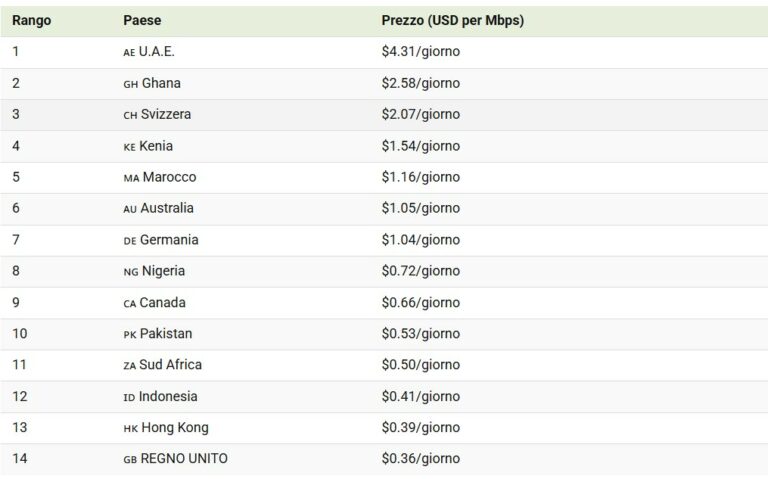Click the CH code icon next to Svizzera
Screen dimensions: 768x479
coord(130,115)
